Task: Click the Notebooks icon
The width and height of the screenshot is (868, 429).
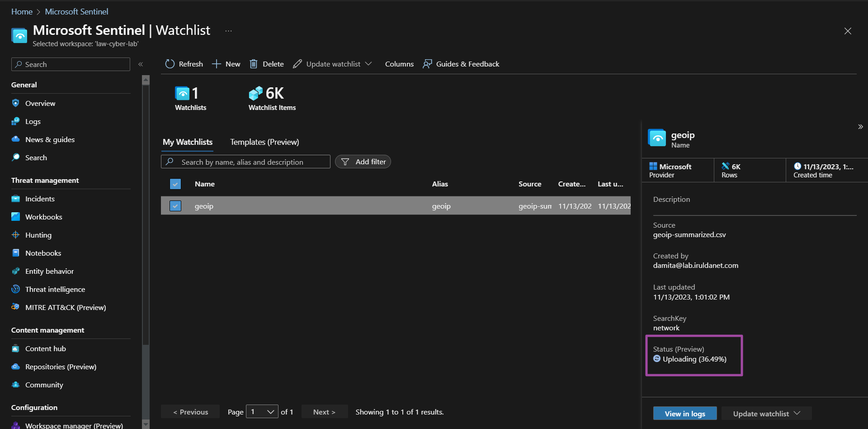Action: (x=16, y=253)
